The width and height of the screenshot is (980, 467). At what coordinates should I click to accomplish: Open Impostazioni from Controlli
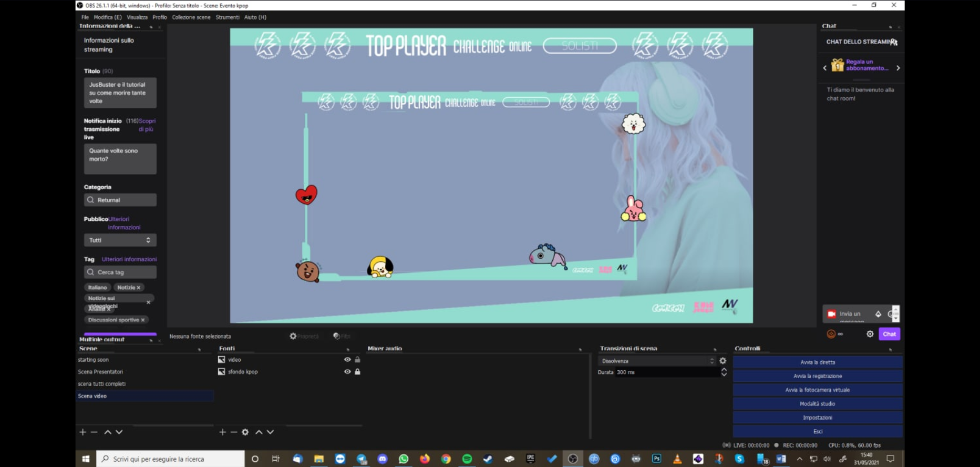(818, 418)
